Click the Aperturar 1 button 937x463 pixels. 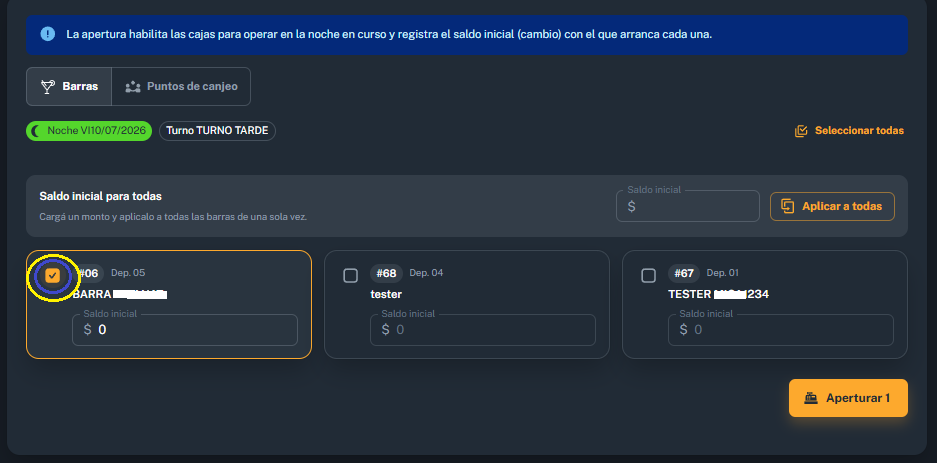tap(848, 398)
